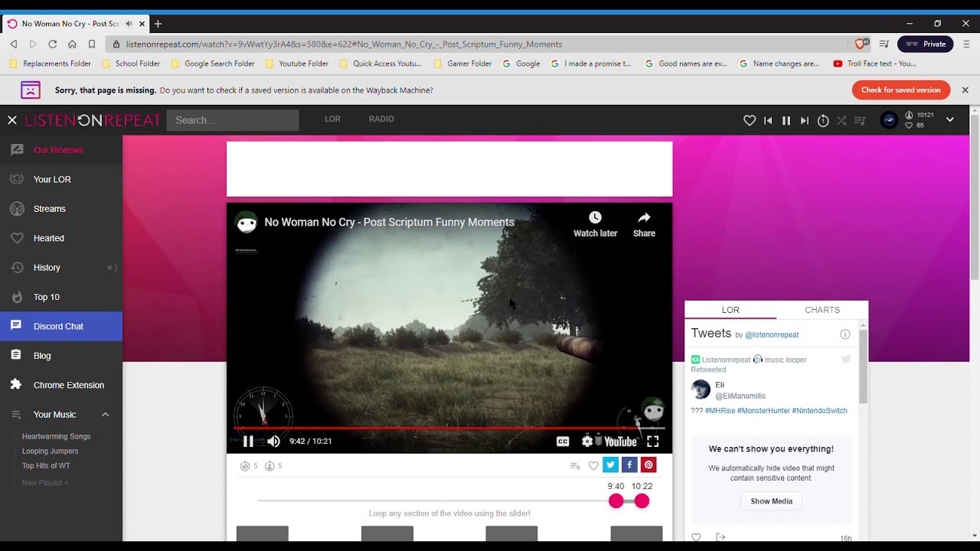Switch to the CHARTS tab

point(822,310)
